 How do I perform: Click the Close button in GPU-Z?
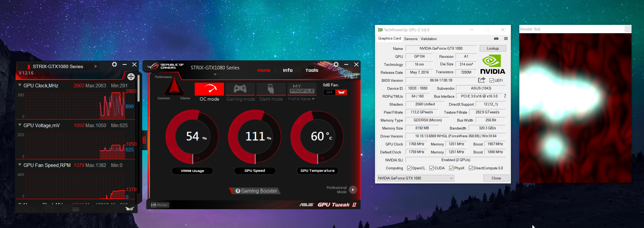pyautogui.click(x=496, y=178)
